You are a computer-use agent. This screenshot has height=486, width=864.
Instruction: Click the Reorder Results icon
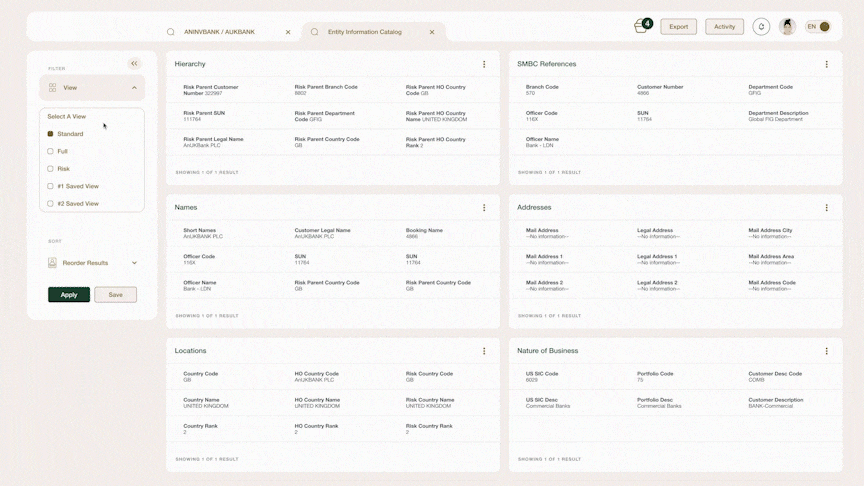coord(52,263)
